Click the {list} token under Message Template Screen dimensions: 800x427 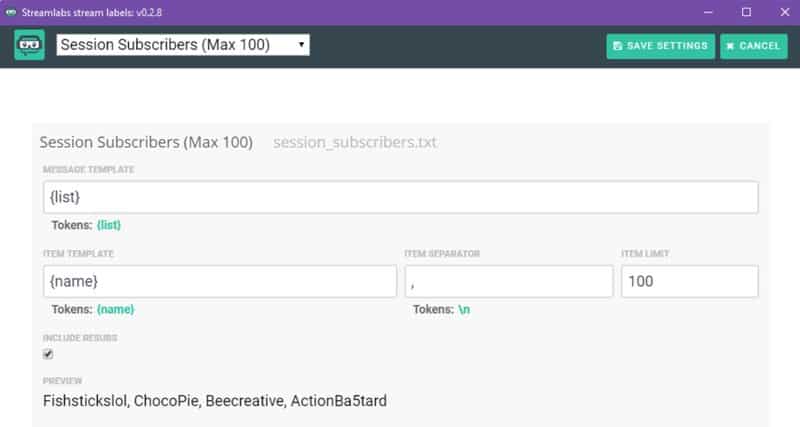pos(109,225)
